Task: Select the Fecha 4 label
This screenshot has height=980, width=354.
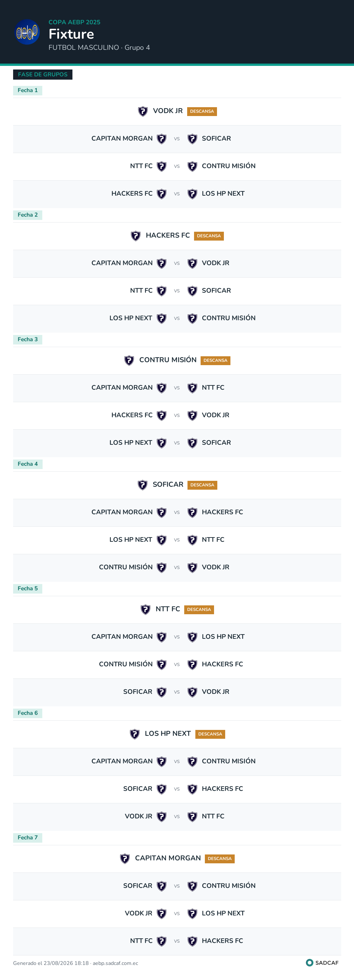Action: 28,464
